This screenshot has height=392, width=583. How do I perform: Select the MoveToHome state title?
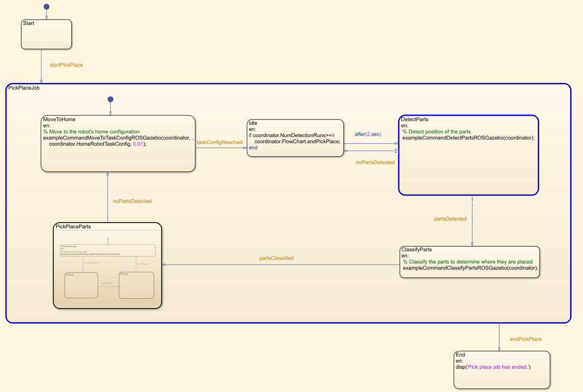pyautogui.click(x=59, y=119)
